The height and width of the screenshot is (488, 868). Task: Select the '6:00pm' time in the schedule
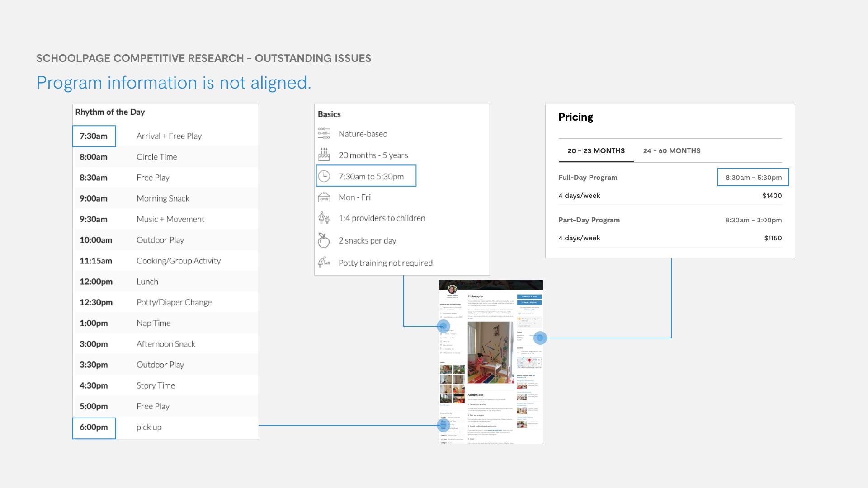94,427
